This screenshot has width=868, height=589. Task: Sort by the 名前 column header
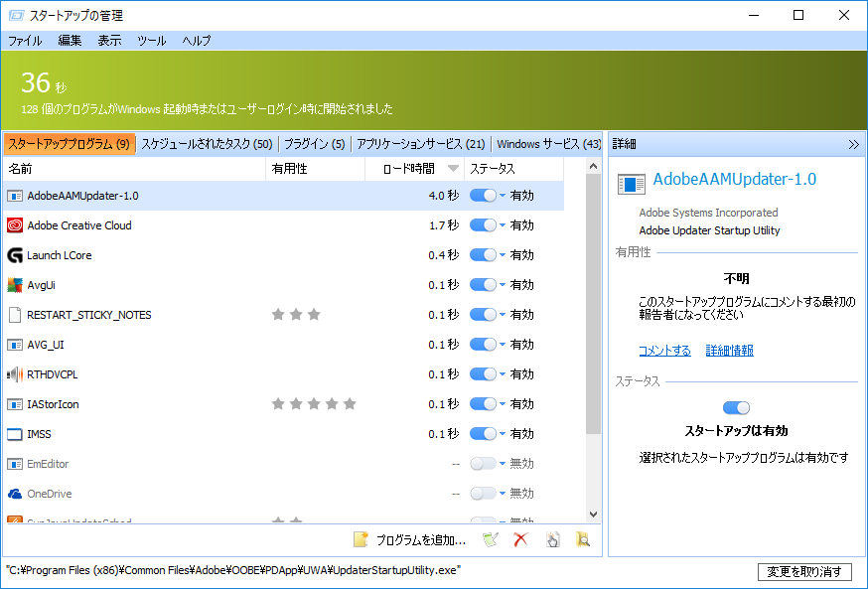click(134, 169)
